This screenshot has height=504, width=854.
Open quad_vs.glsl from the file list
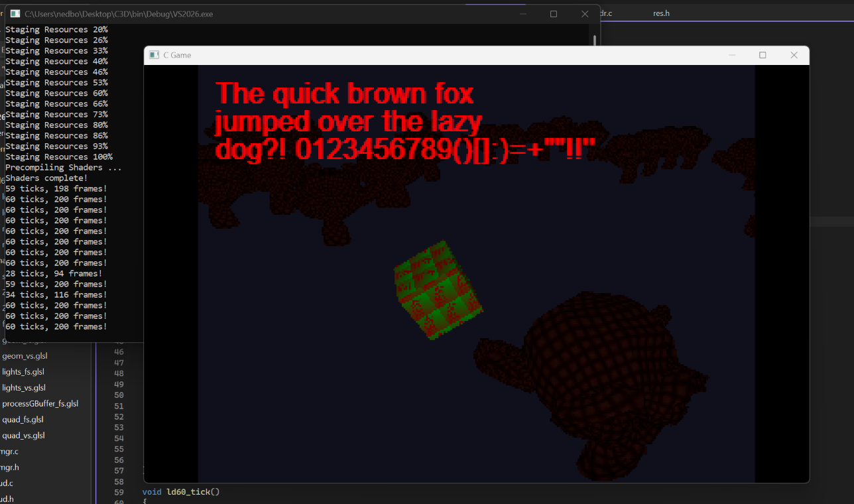[x=23, y=436]
